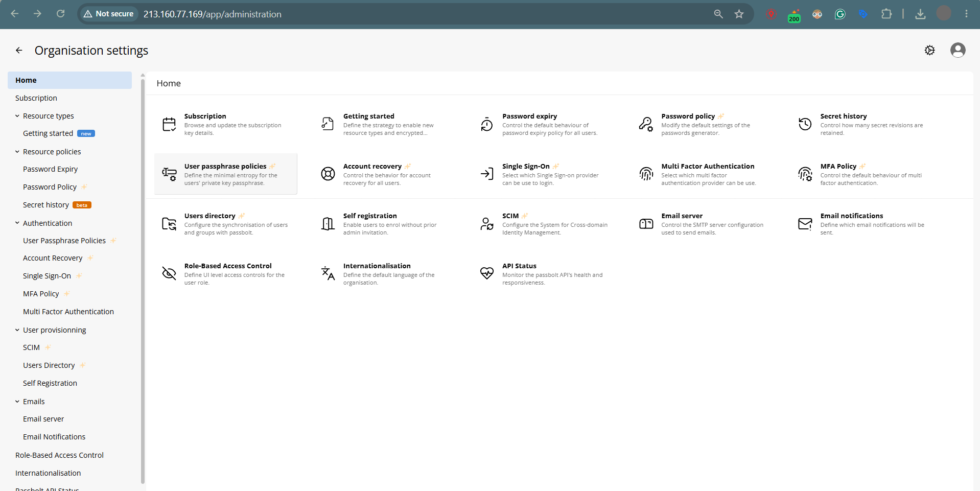980x491 pixels.
Task: Click the Account recovery lifebuoy icon
Action: tap(328, 174)
